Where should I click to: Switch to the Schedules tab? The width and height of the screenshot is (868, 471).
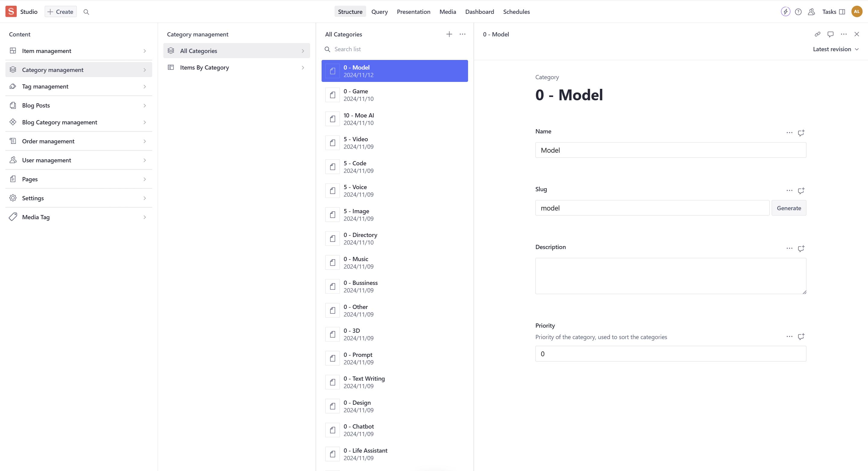[516, 12]
